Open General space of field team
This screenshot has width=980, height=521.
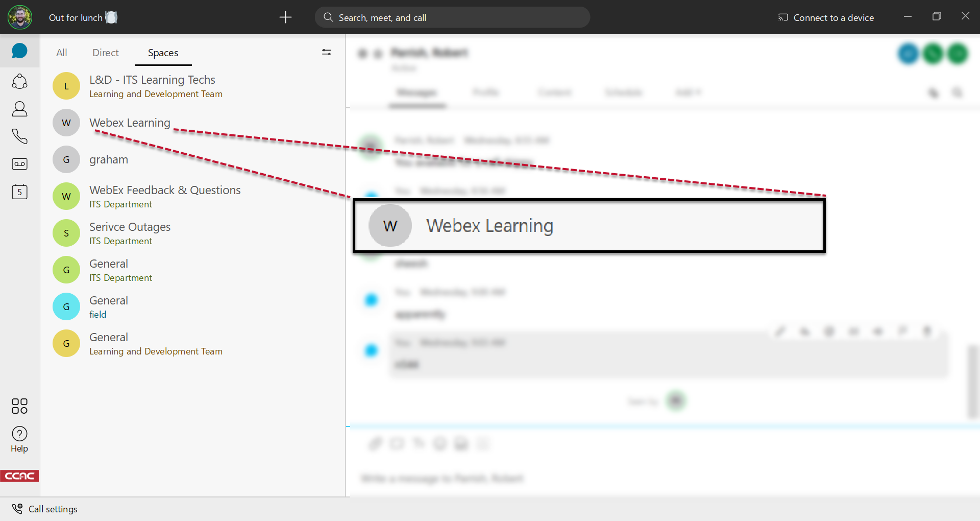193,306
